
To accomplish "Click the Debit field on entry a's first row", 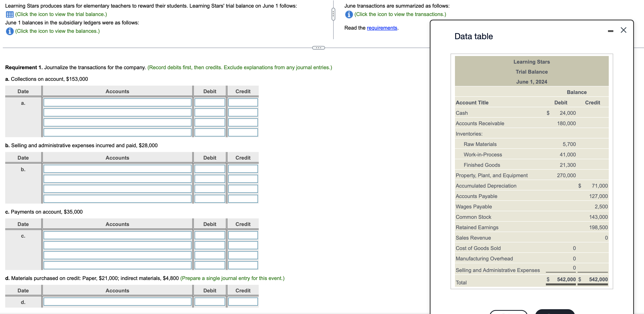I will [x=209, y=102].
